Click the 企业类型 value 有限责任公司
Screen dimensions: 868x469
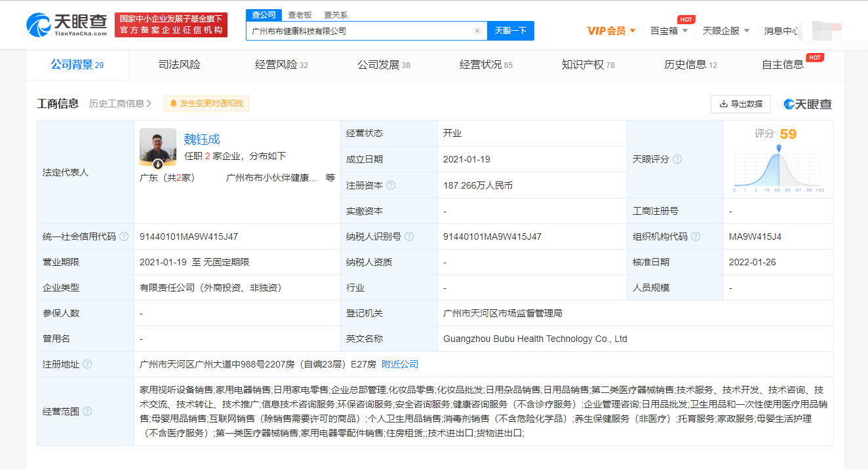tap(210, 288)
